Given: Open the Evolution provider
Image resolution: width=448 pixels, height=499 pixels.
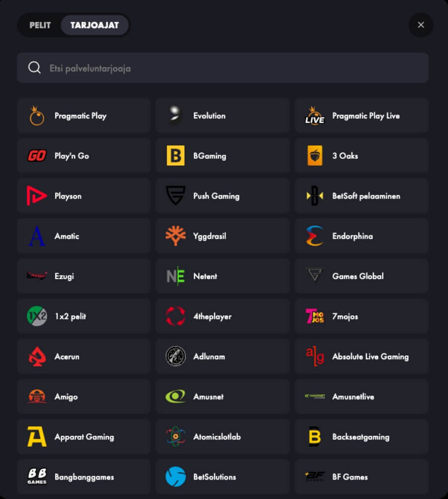Looking at the screenshot, I should [x=223, y=115].
